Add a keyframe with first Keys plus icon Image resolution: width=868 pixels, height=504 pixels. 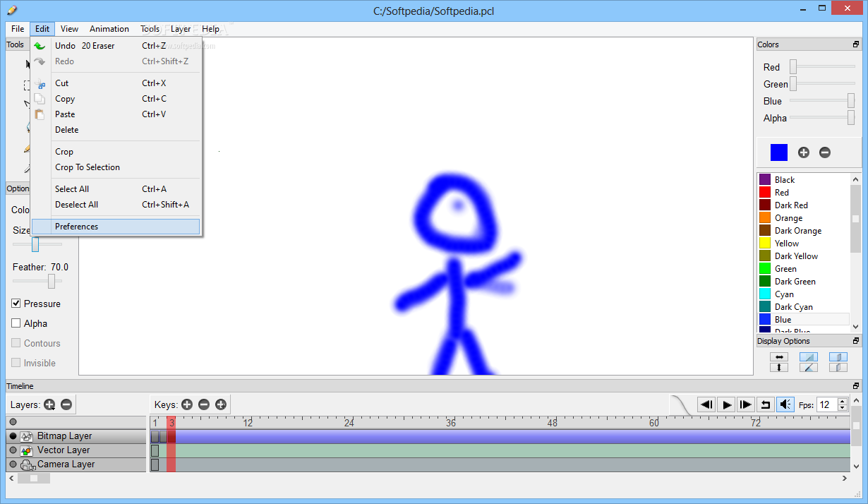pos(187,404)
